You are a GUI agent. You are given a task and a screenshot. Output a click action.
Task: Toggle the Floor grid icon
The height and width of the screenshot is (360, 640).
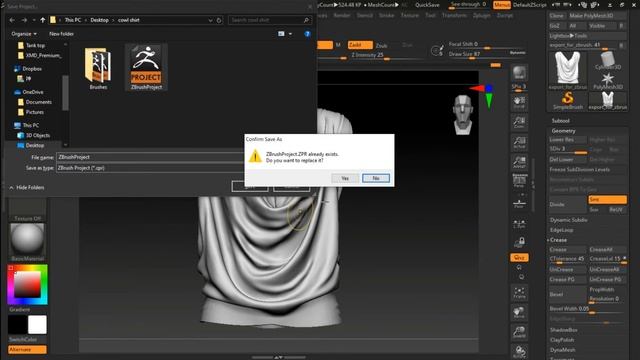[519, 203]
